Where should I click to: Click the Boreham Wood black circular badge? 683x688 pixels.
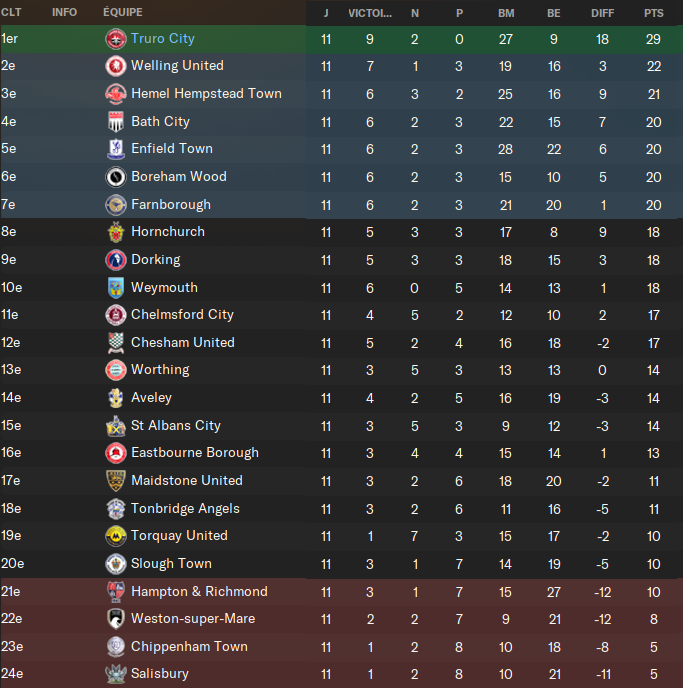click(116, 177)
